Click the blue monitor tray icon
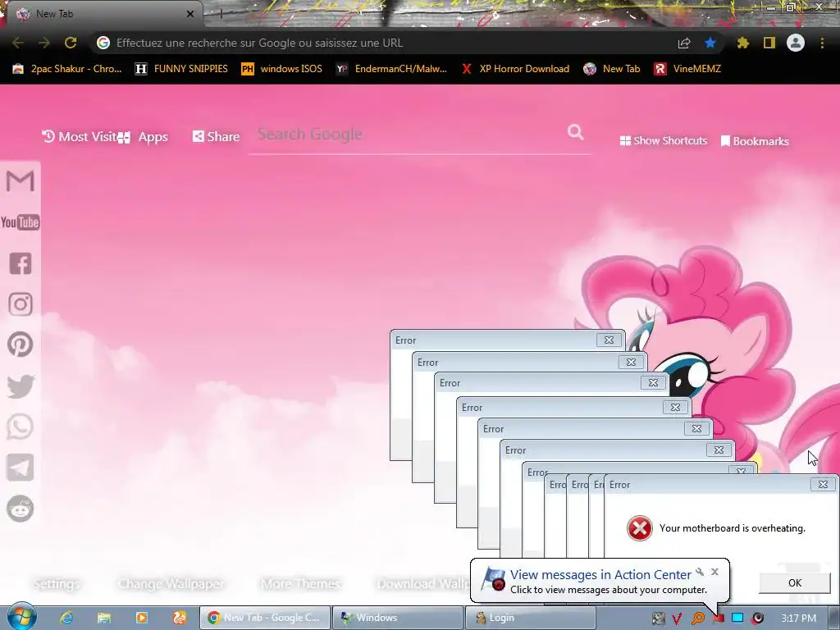 pos(737,618)
